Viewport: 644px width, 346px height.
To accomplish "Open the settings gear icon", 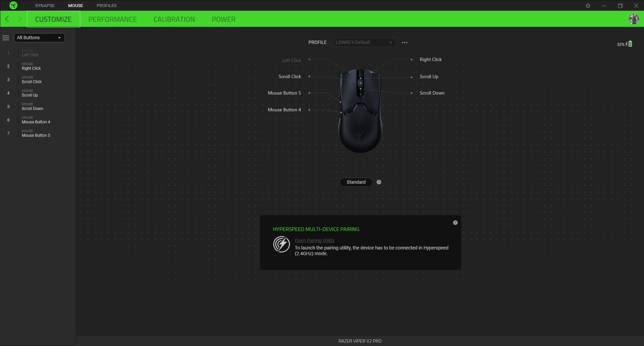I will (588, 6).
